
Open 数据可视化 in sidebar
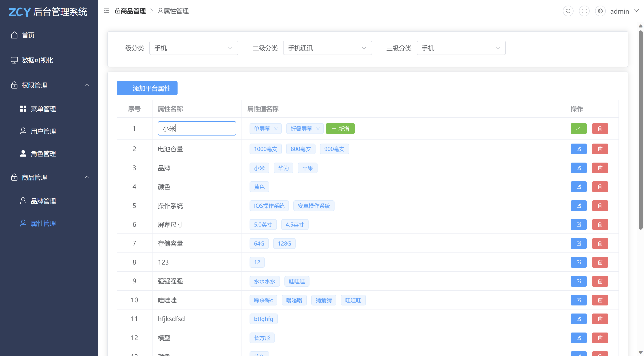(x=49, y=60)
